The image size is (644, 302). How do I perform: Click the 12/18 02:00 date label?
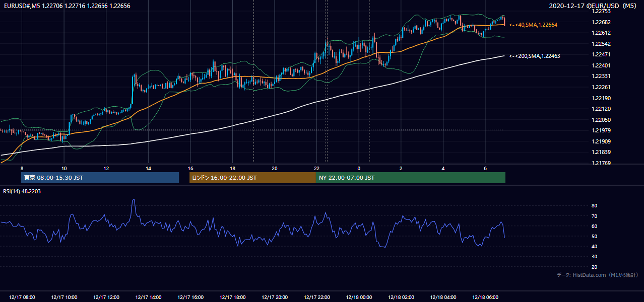tap(401, 297)
